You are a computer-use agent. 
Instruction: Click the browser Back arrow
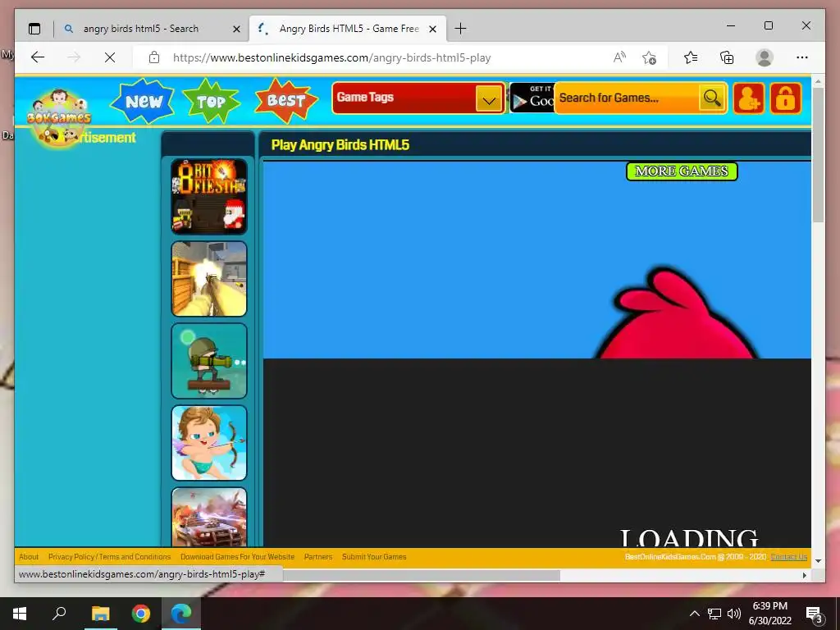(x=38, y=57)
